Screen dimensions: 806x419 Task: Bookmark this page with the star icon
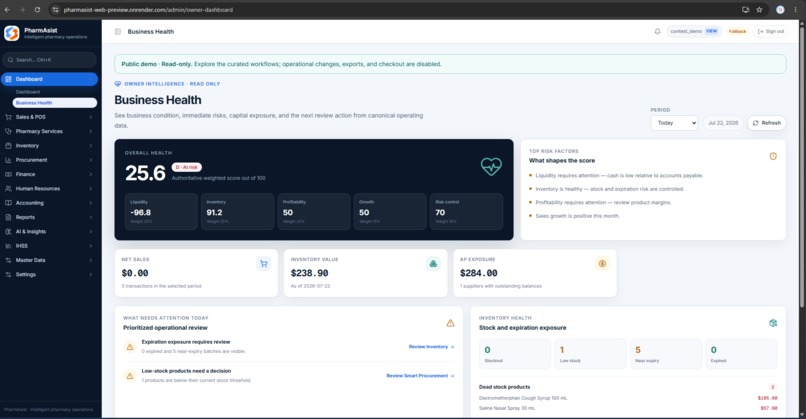pyautogui.click(x=759, y=10)
